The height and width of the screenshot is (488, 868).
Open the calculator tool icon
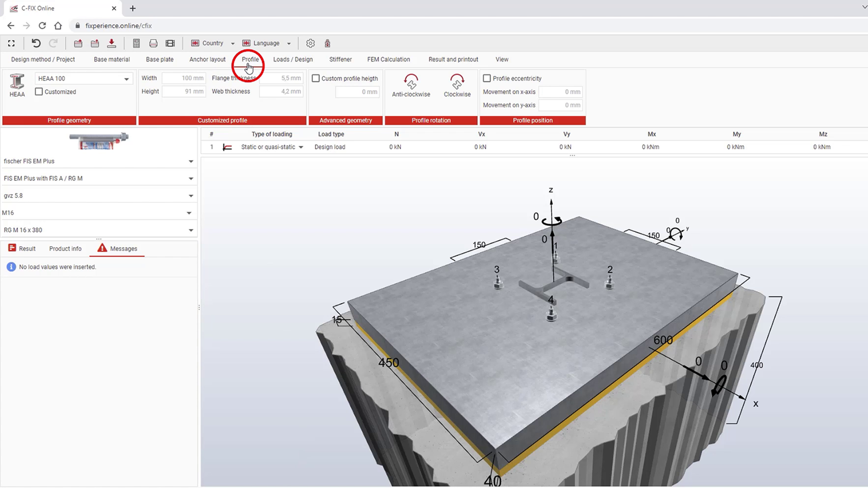[136, 43]
